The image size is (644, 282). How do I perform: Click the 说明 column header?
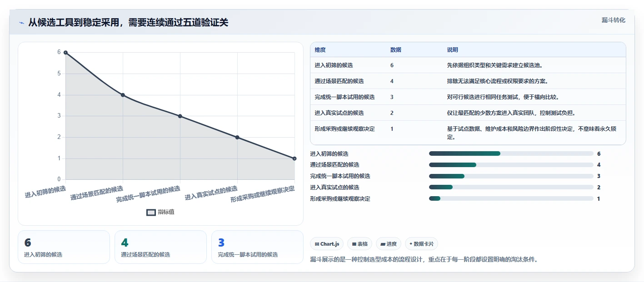click(x=453, y=50)
